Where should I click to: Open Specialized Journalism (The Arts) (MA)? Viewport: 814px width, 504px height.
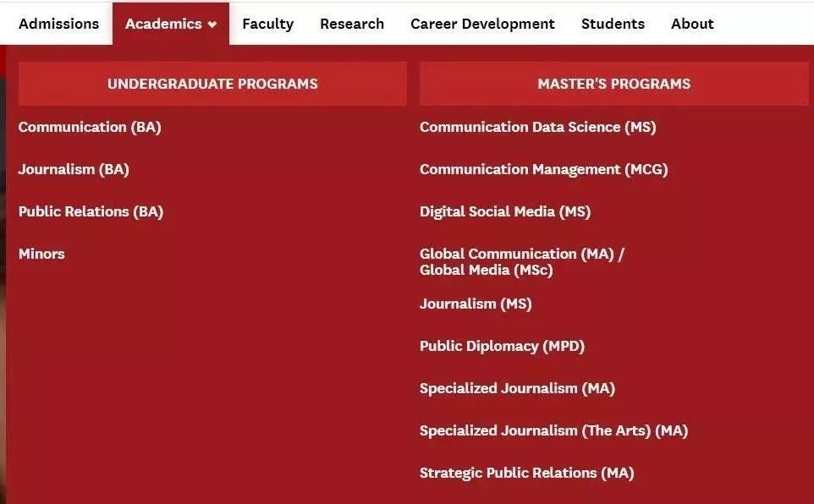point(553,430)
